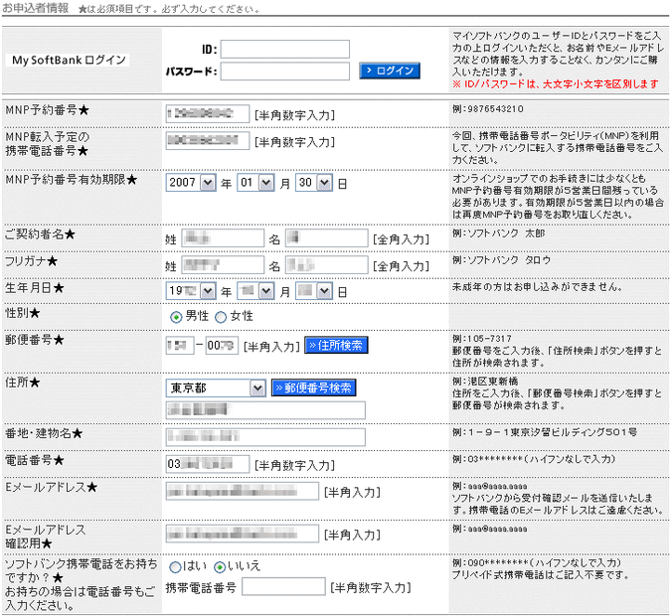This screenshot has height=616, width=672.
Task: Click the フリガナ 姓 field
Action: click(223, 265)
